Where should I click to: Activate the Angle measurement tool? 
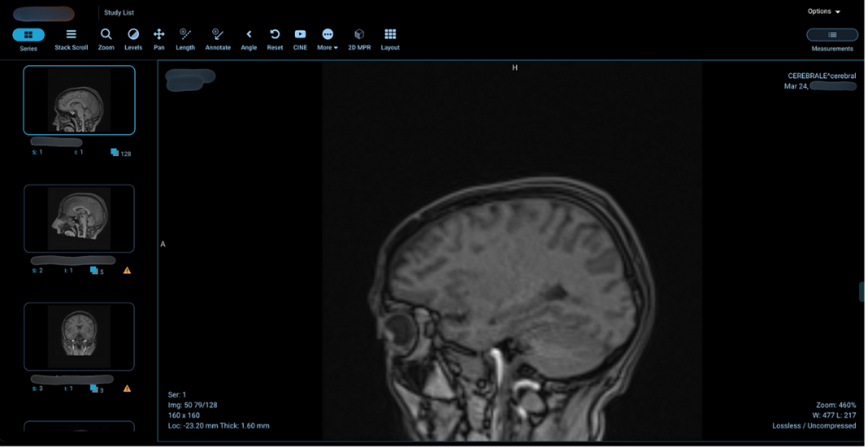[x=249, y=39]
